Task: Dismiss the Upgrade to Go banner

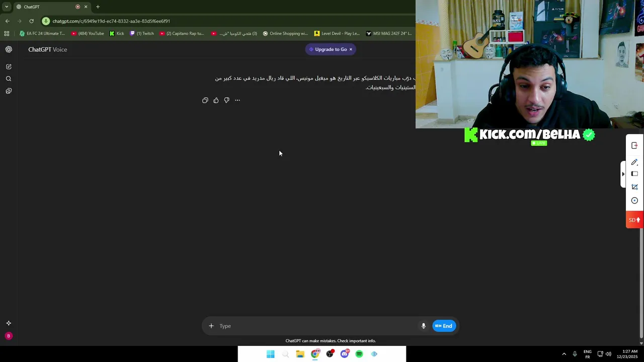Action: tap(351, 49)
